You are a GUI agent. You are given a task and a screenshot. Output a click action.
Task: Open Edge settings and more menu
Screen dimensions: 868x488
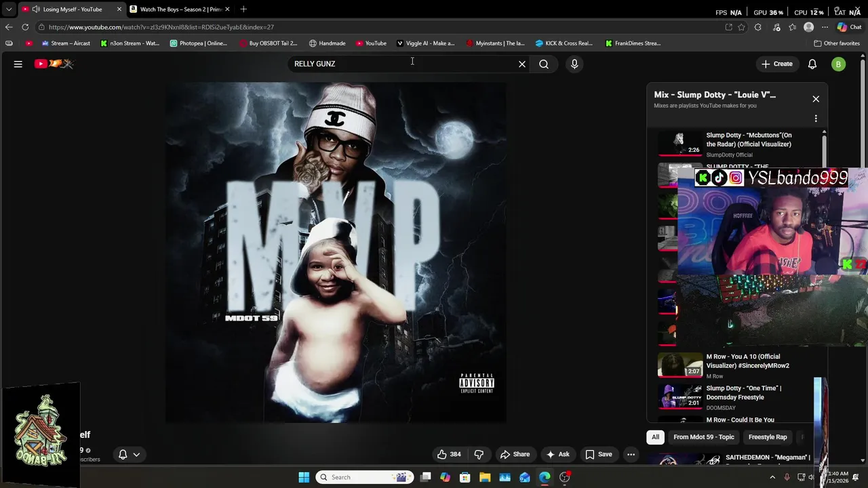[825, 27]
